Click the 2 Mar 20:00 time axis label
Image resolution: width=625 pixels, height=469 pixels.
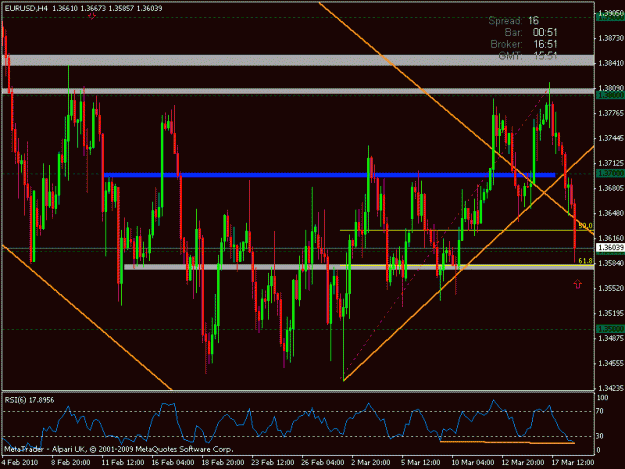coord(371,463)
